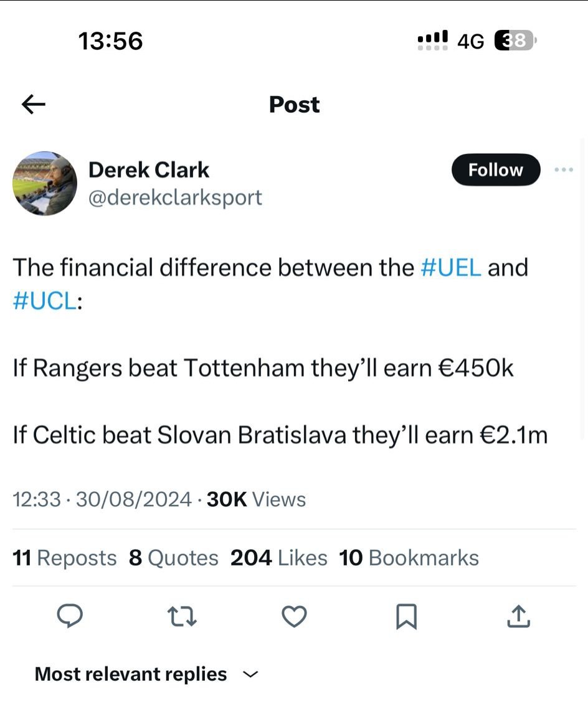Tap the reply speech bubble icon
This screenshot has width=588, height=705.
(70, 617)
